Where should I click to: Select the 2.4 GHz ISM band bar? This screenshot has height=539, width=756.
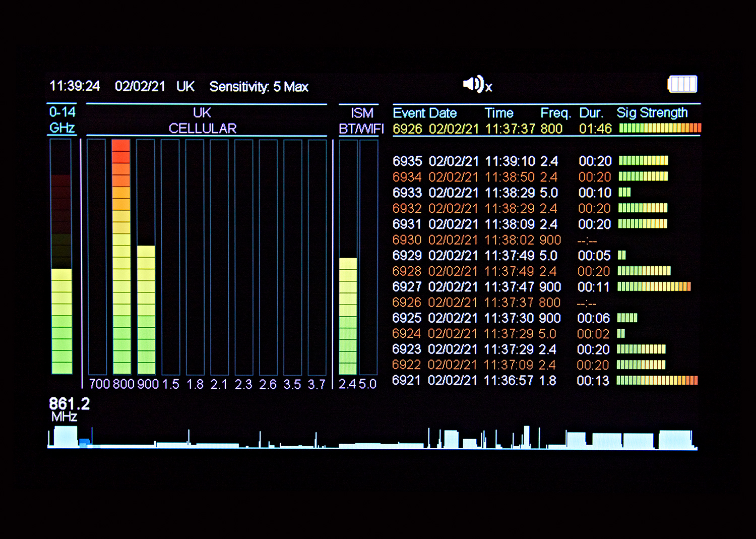(x=348, y=257)
